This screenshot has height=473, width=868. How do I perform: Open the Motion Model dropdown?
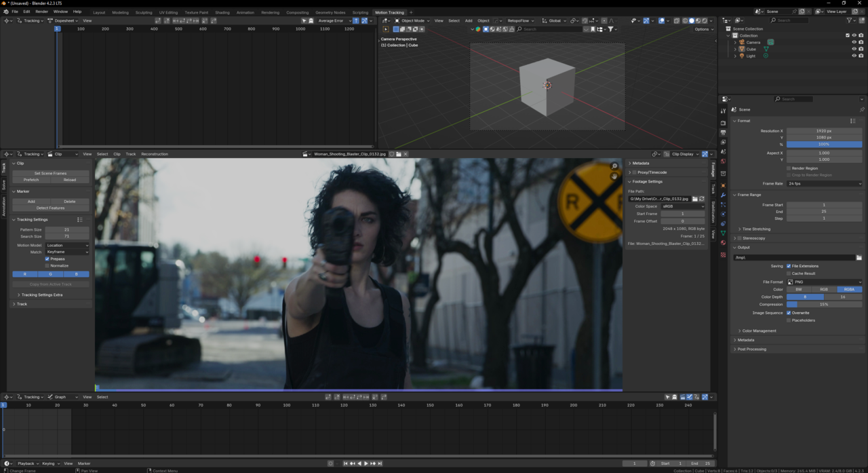[x=67, y=245]
